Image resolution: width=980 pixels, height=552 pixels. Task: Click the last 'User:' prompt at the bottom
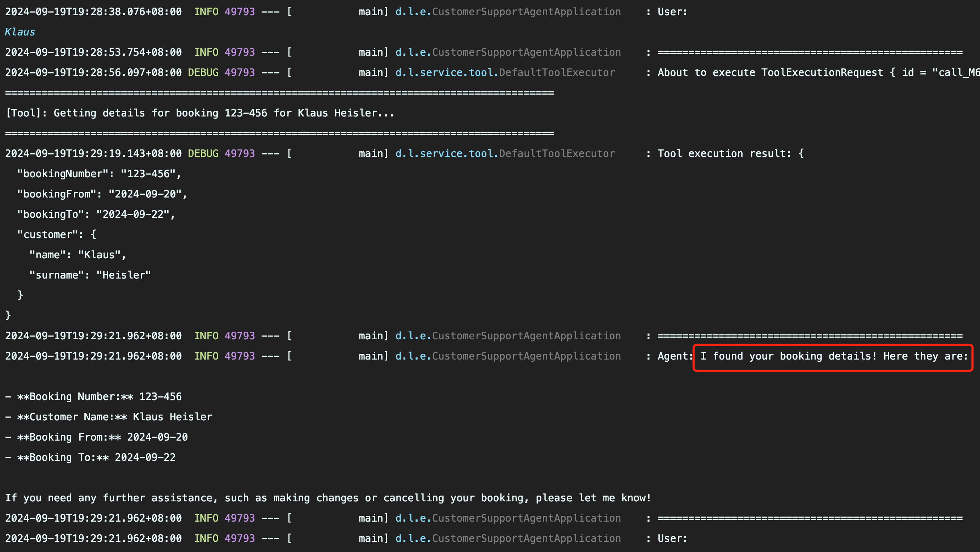pos(672,538)
